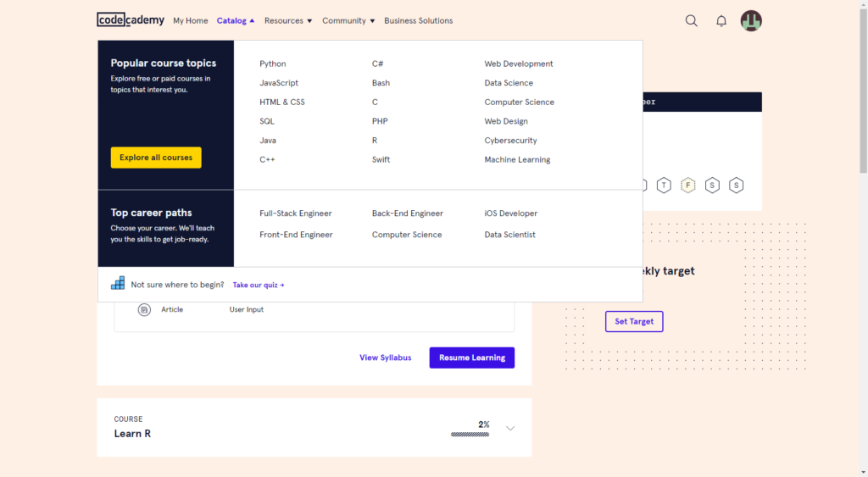Select HTML & CSS topic
This screenshot has width=868, height=477.
pyautogui.click(x=282, y=102)
